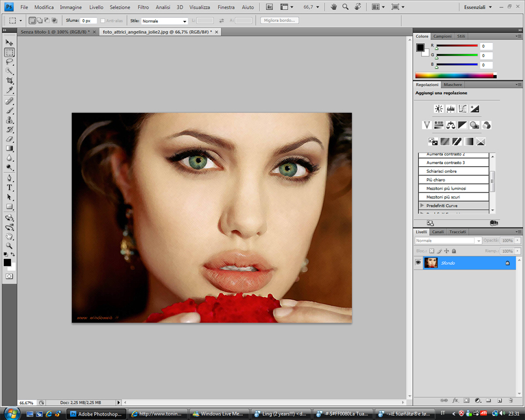Choose the Type tool
525x420 pixels.
[9, 187]
